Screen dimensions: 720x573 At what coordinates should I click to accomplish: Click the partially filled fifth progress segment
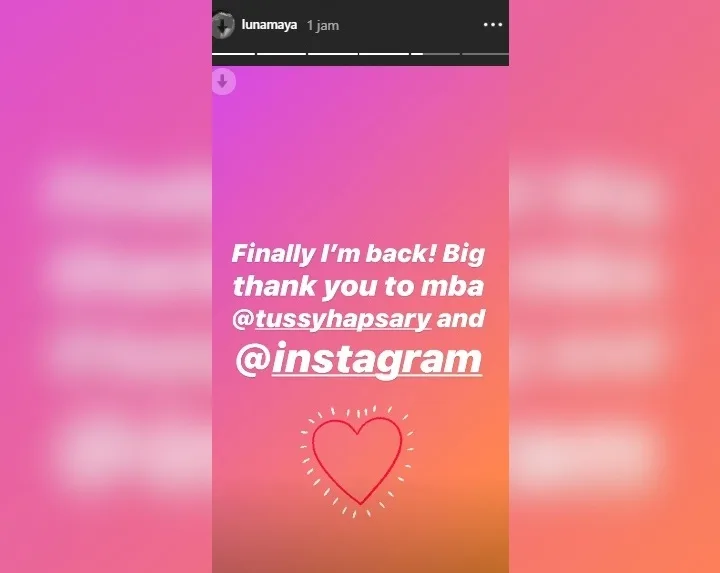click(x=435, y=54)
